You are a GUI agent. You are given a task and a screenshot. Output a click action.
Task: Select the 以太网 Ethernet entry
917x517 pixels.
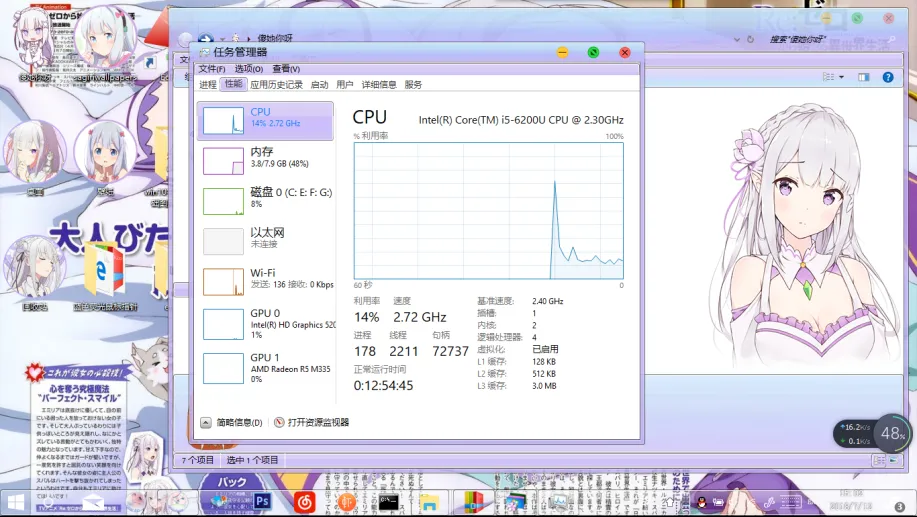(x=265, y=238)
